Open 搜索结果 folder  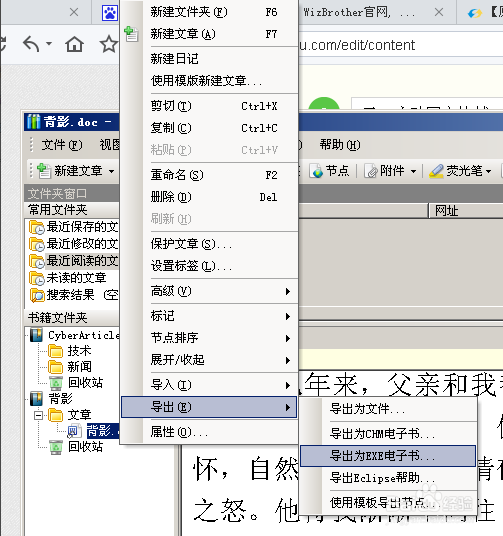74,295
